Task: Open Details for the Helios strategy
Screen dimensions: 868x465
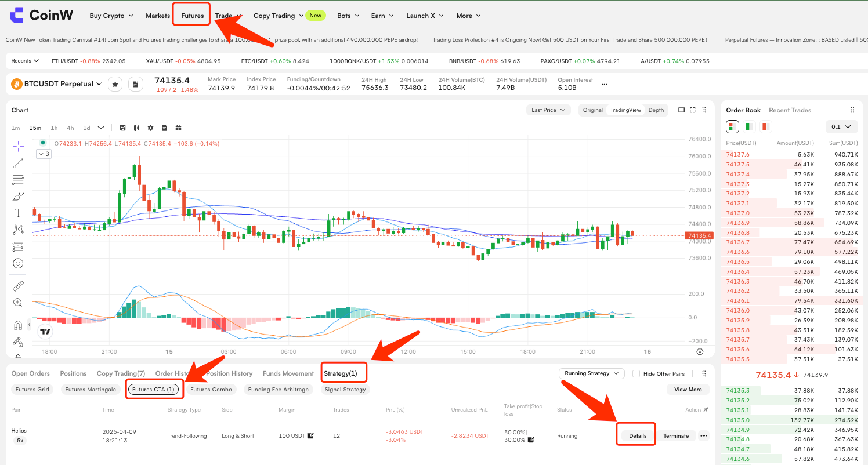Action: (638, 436)
